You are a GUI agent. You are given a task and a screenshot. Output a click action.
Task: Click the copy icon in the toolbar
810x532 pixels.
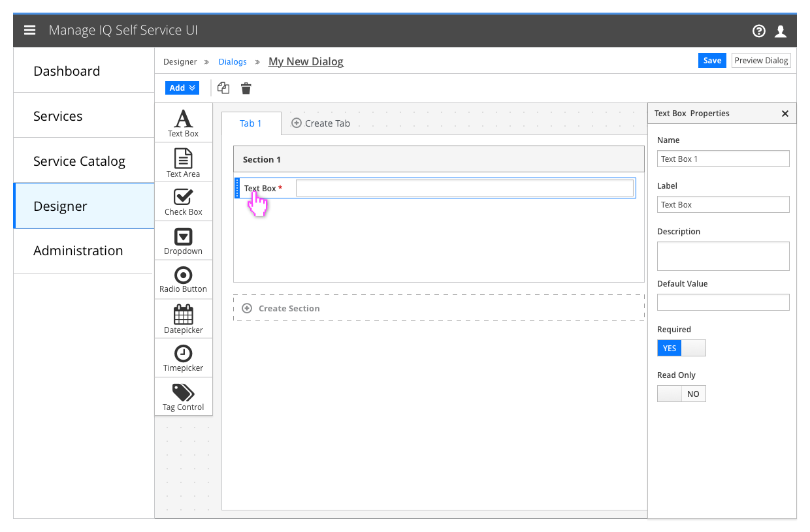[223, 87]
